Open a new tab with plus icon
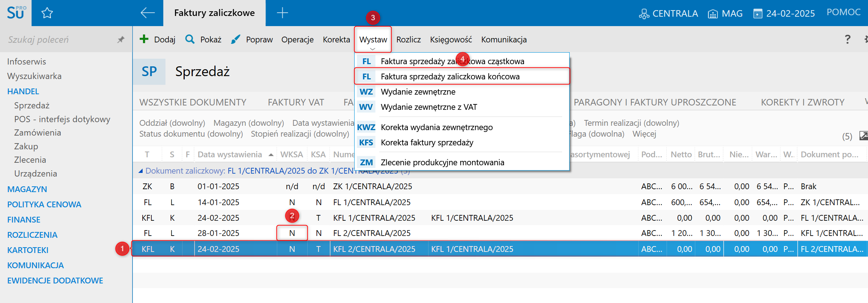868x303 pixels. click(x=282, y=13)
